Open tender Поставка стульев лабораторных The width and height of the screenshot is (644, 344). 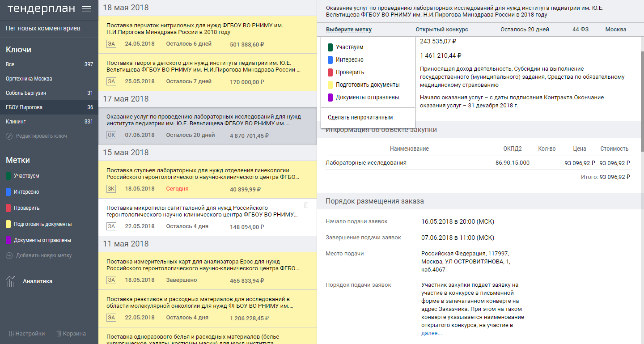coord(208,180)
